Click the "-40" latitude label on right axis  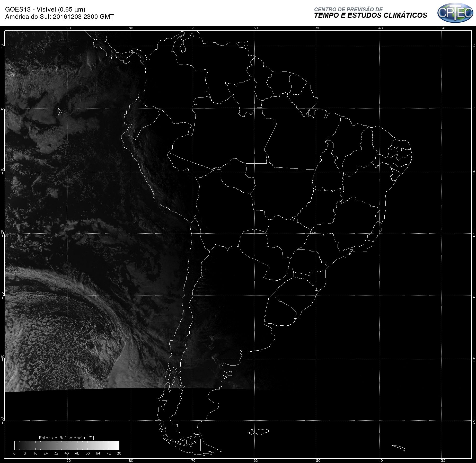coord(474,358)
